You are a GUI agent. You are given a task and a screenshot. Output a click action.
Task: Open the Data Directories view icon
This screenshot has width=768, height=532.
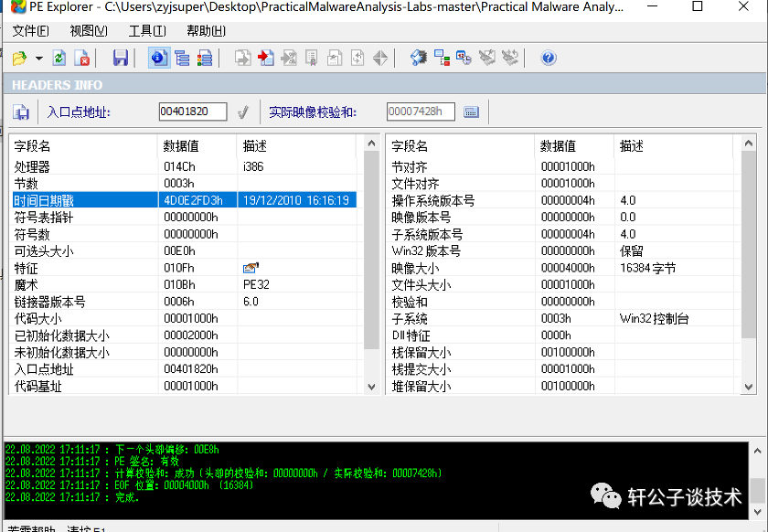tap(182, 59)
